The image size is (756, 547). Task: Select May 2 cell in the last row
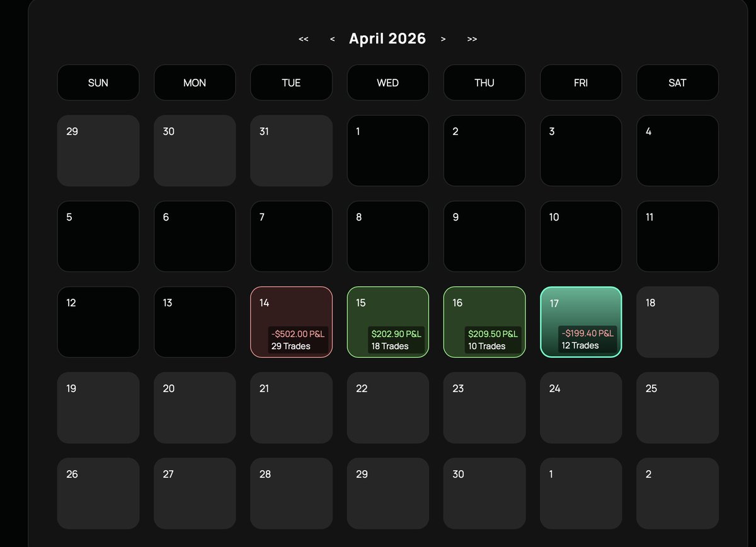677,493
